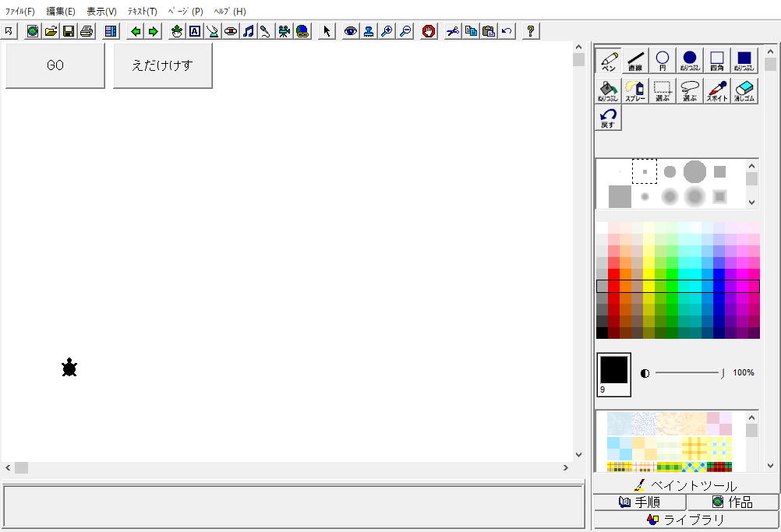
Task: Open the ファイル(F) menu
Action: (20, 12)
